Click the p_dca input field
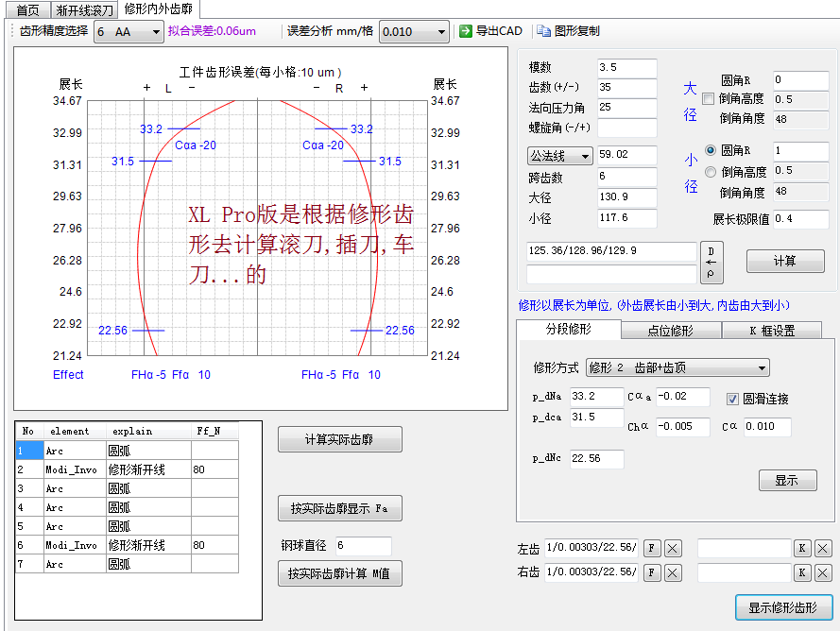 pyautogui.click(x=597, y=418)
